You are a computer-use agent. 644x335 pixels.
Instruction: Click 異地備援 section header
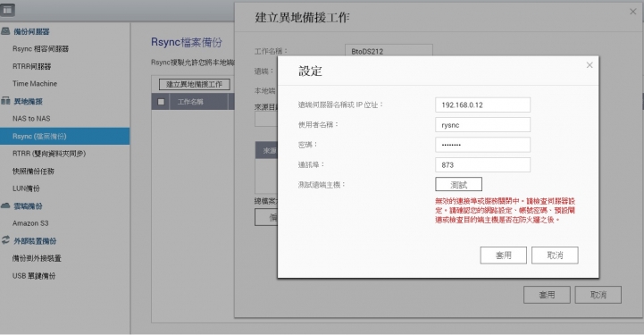click(x=28, y=102)
